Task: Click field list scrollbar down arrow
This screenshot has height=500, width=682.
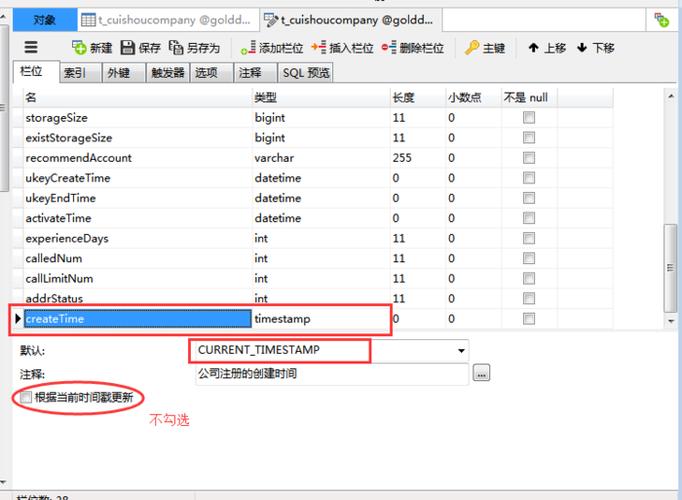Action: (670, 321)
